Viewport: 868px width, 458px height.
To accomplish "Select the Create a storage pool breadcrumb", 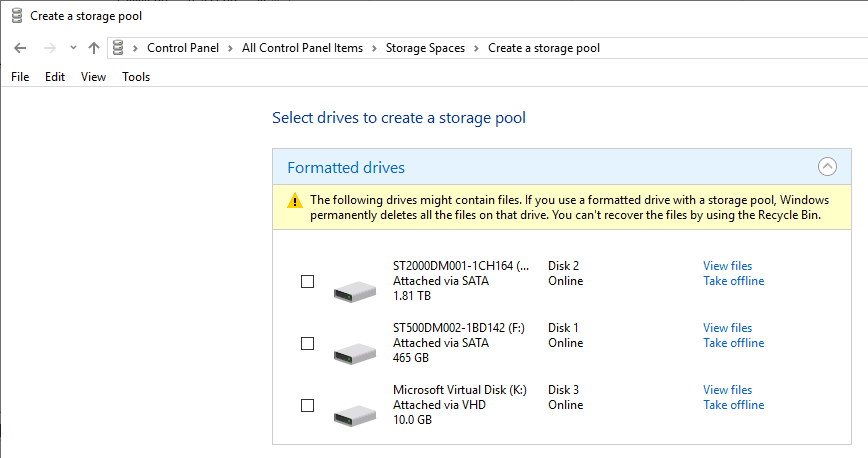I will point(544,48).
